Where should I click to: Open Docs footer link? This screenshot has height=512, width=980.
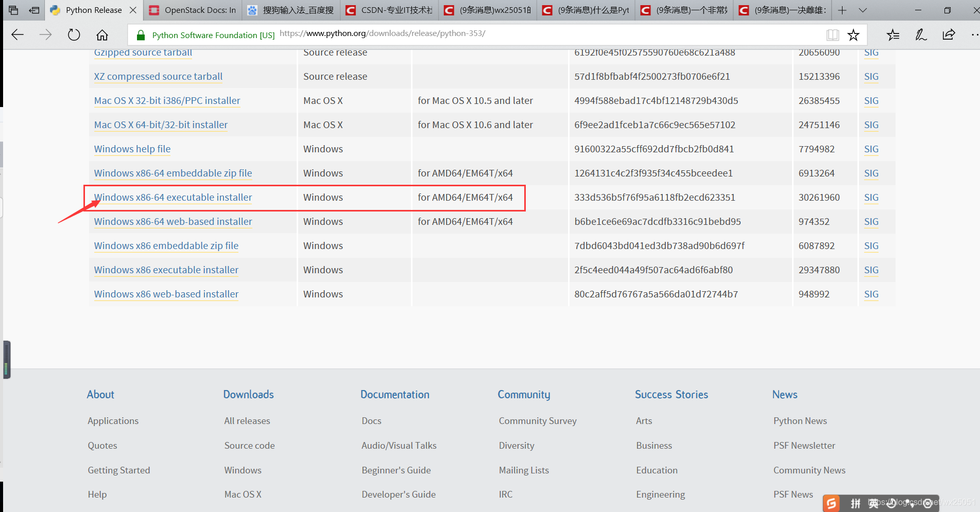click(371, 421)
